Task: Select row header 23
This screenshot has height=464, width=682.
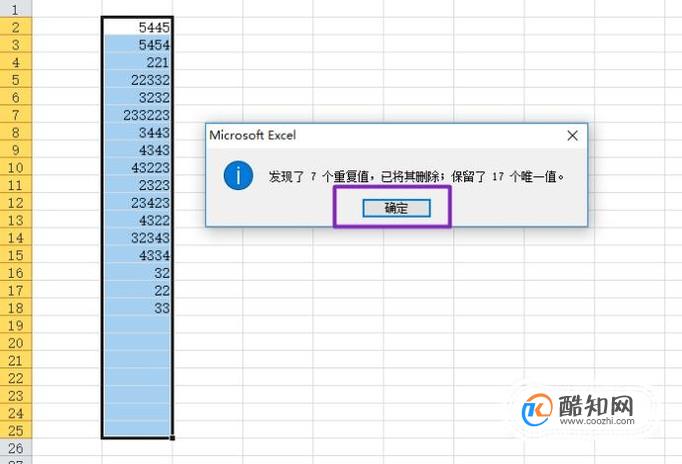Action: coord(16,396)
